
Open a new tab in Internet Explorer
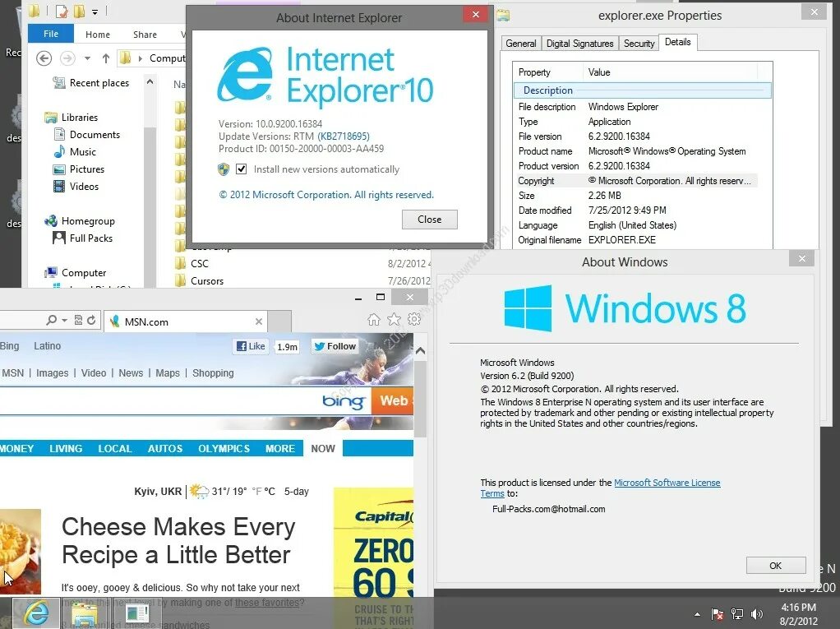pos(279,321)
